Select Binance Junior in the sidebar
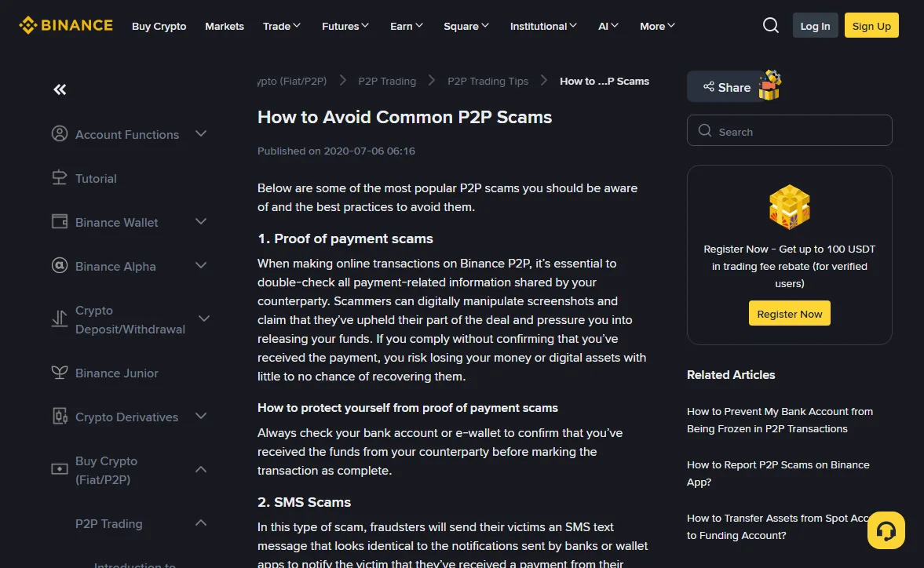 click(117, 373)
